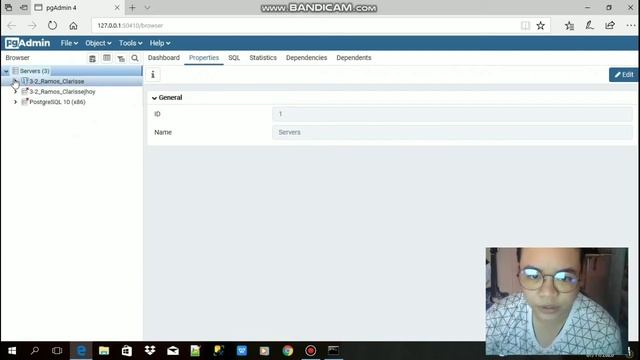640x360 pixels.
Task: Open the command prompt taskbar icon
Action: tap(333, 351)
